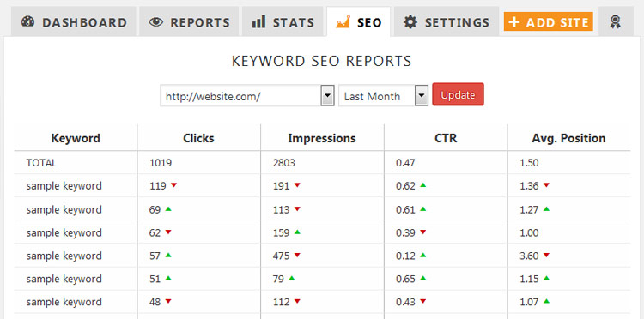Switch to the Dashboard tab
Screen dimensions: 644x319
(x=74, y=21)
